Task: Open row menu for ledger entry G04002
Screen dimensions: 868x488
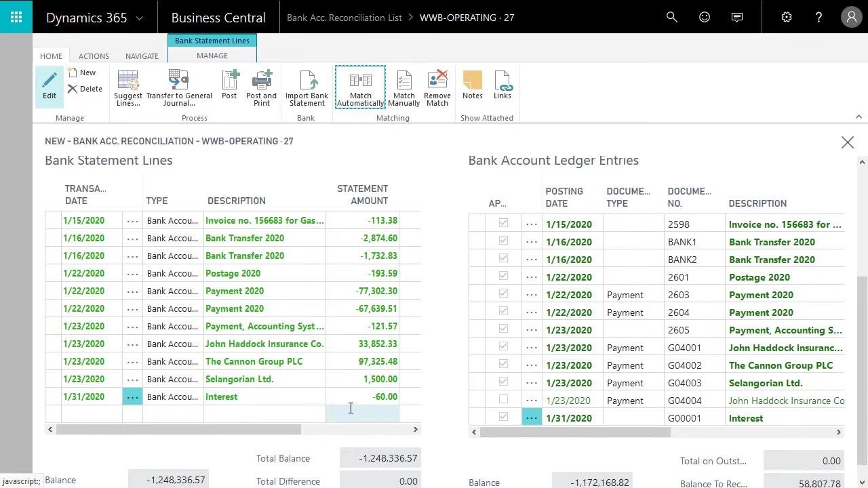Action: point(532,365)
